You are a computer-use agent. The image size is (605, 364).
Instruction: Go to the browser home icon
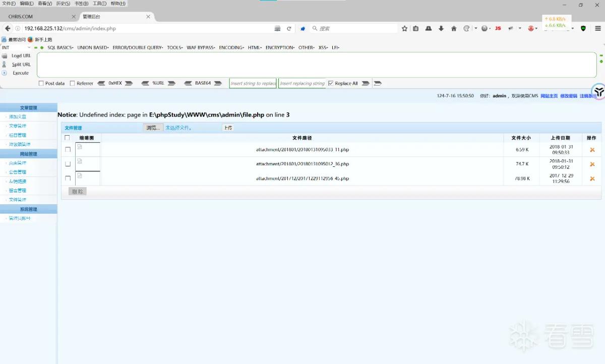coord(454,29)
